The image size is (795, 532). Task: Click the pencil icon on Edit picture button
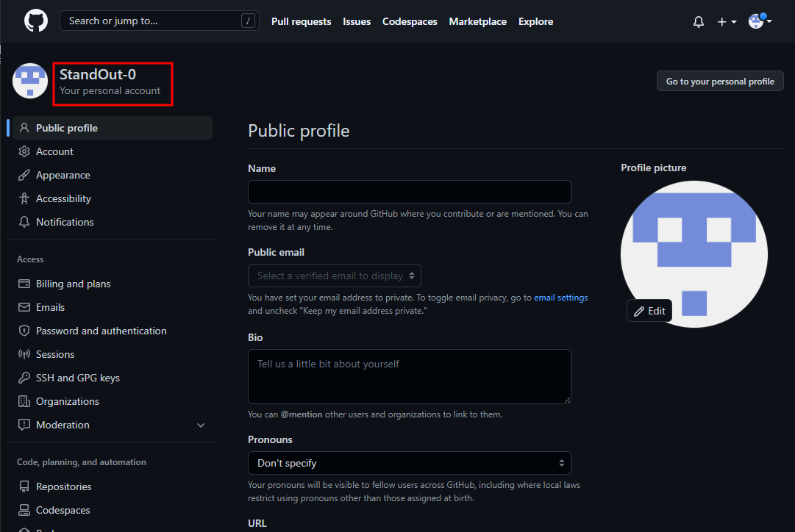click(639, 311)
